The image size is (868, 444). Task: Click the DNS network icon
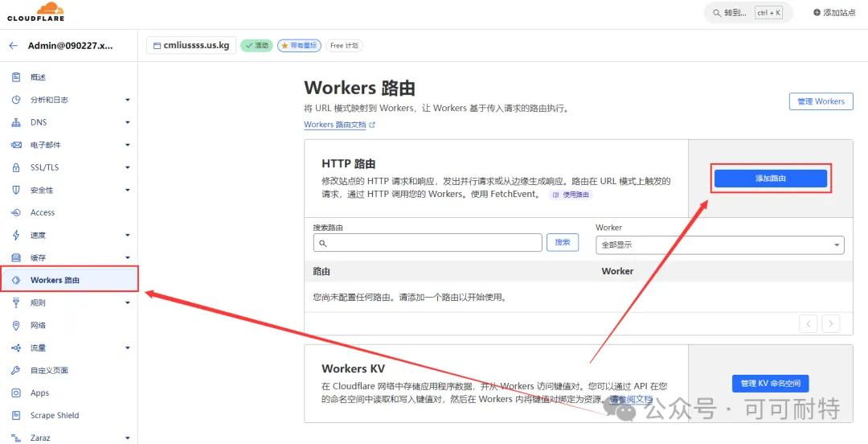coord(16,122)
